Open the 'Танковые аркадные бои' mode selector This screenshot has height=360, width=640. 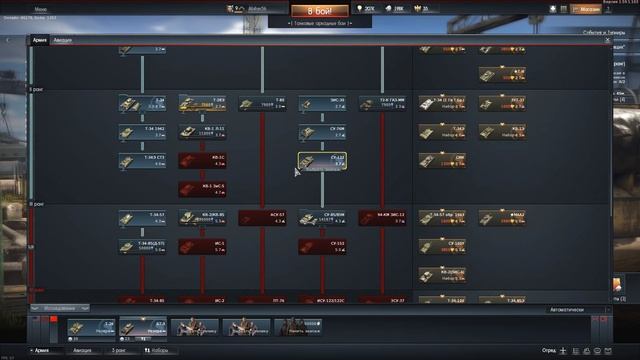[x=320, y=24]
